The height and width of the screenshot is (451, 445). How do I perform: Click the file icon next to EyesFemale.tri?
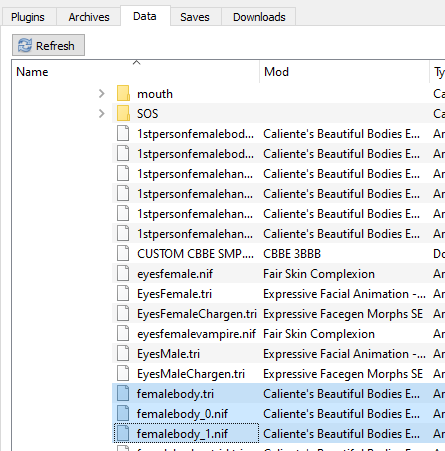(x=123, y=293)
